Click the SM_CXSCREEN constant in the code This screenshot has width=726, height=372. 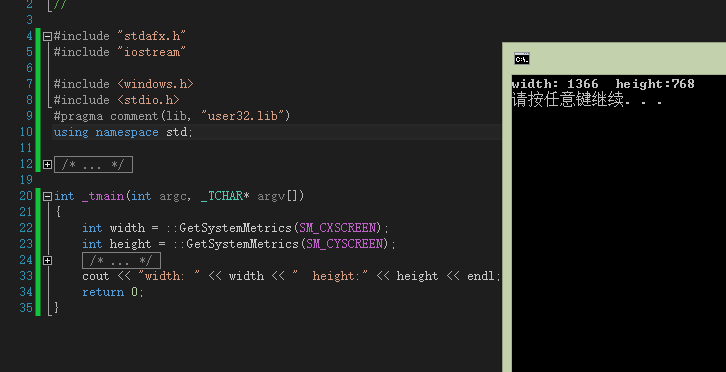click(x=338, y=228)
